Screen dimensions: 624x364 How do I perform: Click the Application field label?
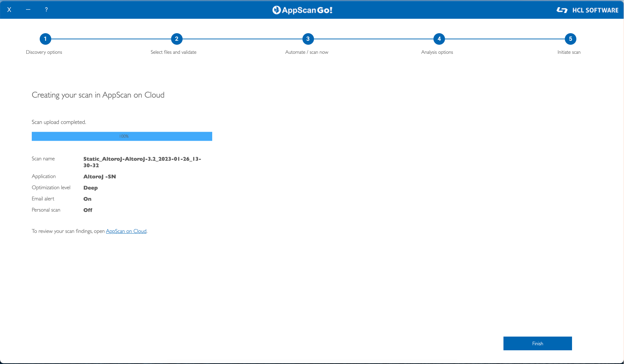(x=44, y=176)
